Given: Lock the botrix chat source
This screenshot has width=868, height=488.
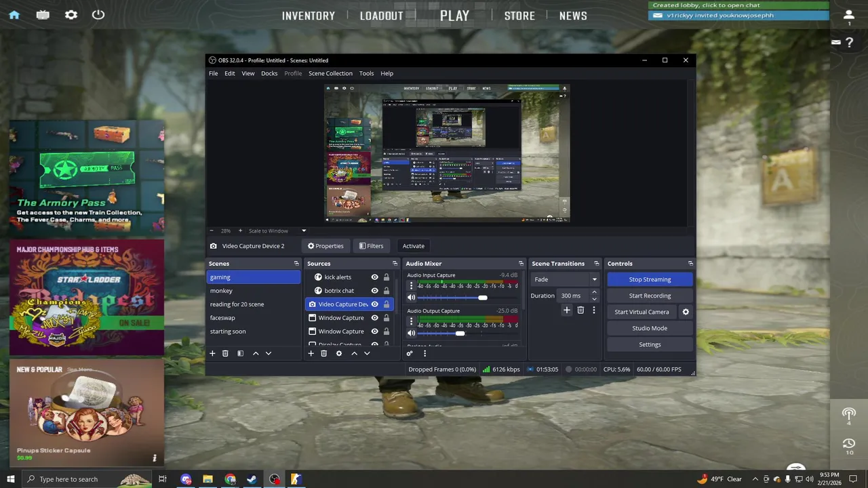Looking at the screenshot, I should point(387,290).
